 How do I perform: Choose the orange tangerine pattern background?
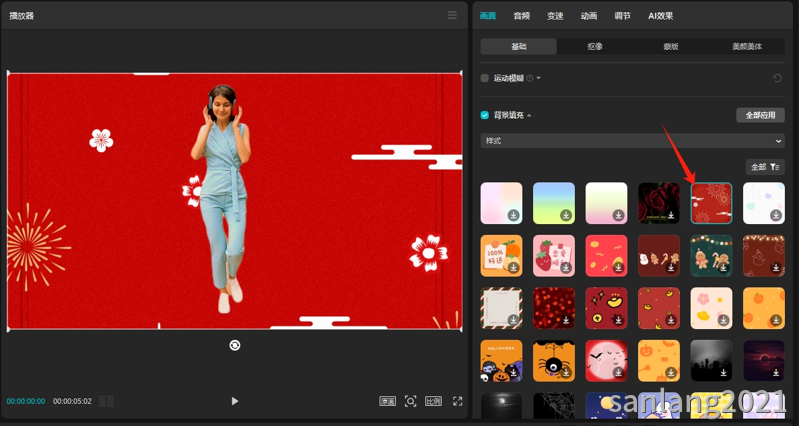point(764,308)
